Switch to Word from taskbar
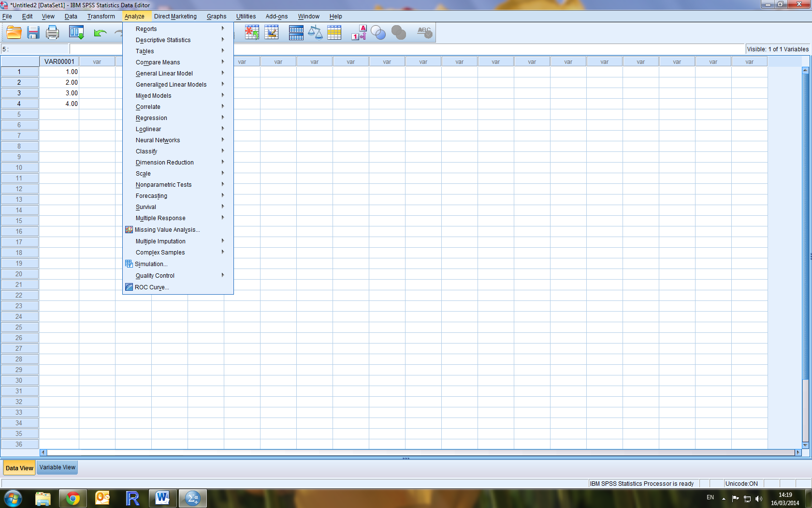The width and height of the screenshot is (812, 508). pyautogui.click(x=162, y=498)
